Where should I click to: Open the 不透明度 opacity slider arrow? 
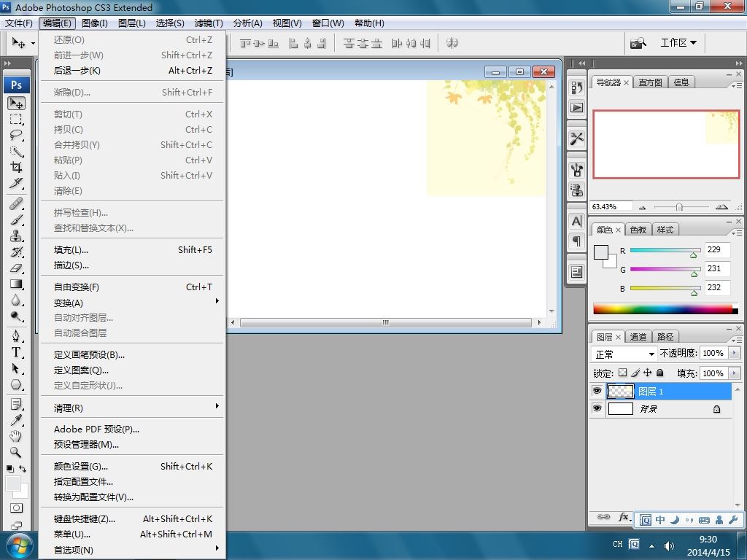click(734, 353)
